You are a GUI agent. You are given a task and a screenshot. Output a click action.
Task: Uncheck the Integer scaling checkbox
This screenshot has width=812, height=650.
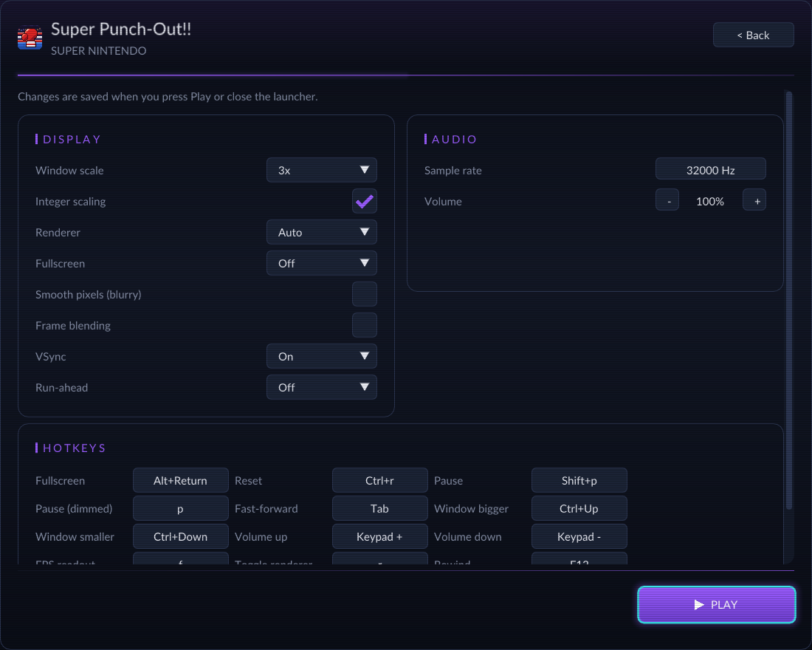click(365, 201)
